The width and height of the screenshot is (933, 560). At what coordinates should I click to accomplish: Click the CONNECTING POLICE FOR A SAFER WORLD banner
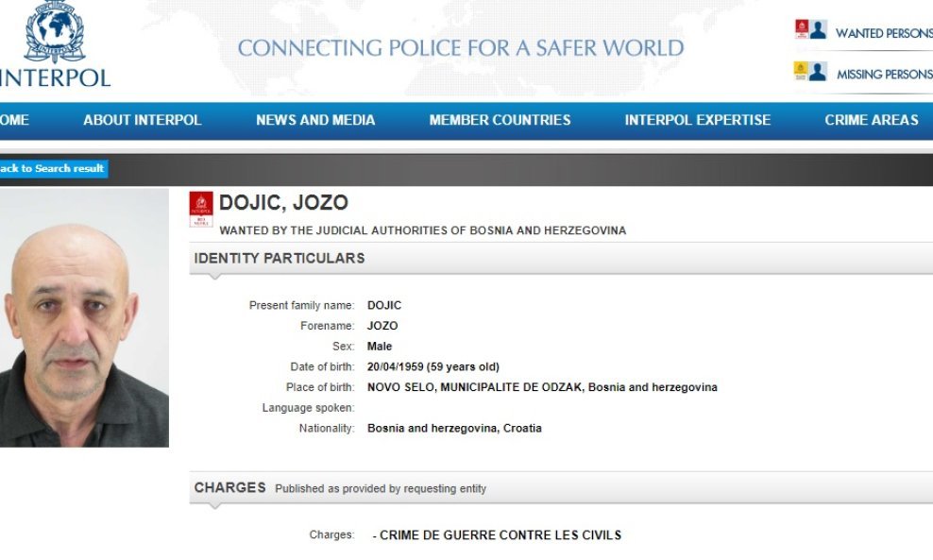click(x=461, y=48)
